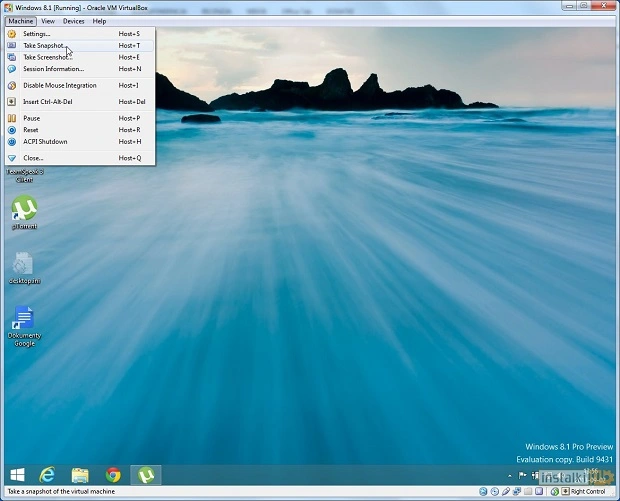The image size is (620, 501).
Task: Choose Insert Ctrl-Alt-Del menu entry
Action: (80, 102)
